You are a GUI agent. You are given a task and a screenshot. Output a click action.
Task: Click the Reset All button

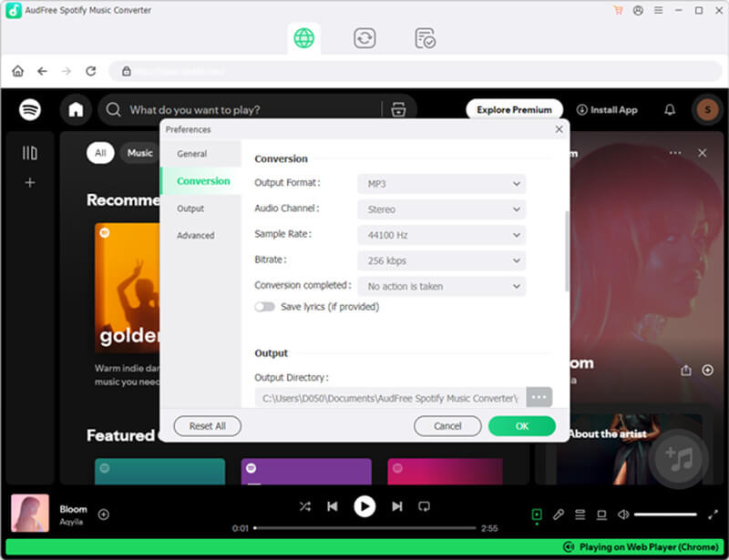point(208,426)
